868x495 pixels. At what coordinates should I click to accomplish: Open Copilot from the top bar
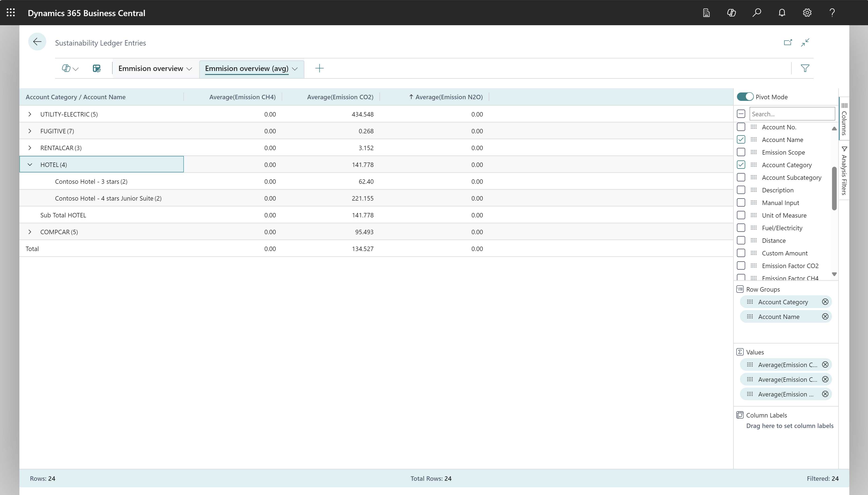731,13
